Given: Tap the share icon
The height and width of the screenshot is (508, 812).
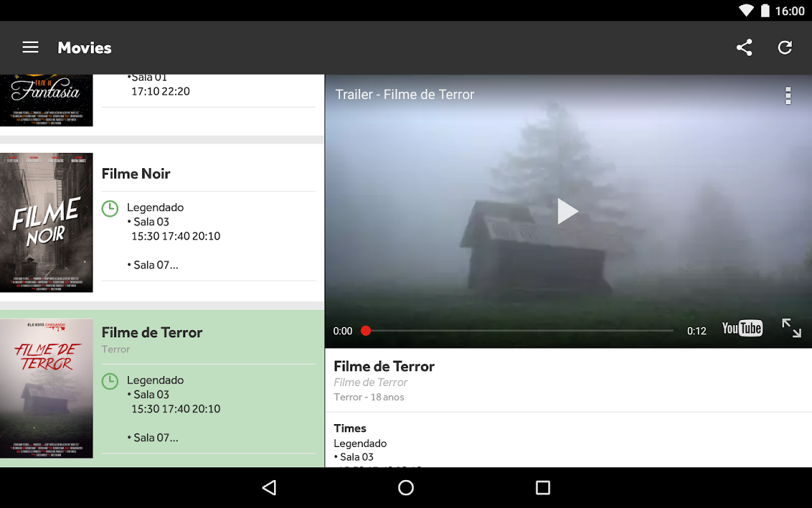Looking at the screenshot, I should coord(744,48).
